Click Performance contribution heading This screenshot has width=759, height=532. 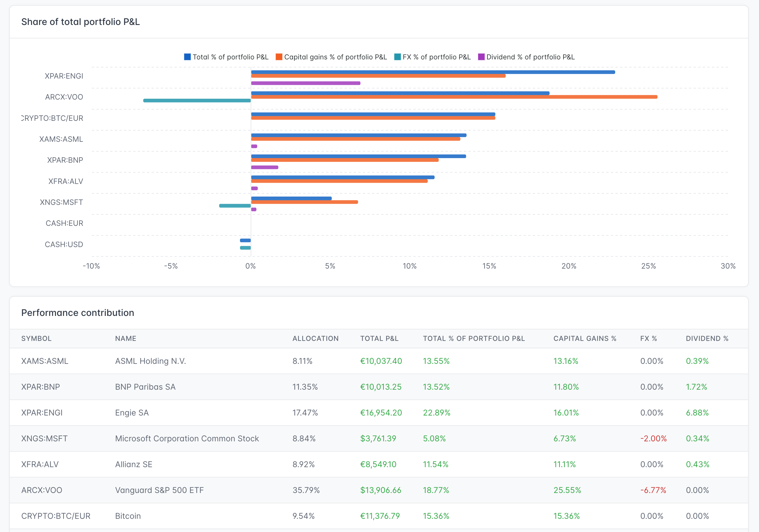[x=78, y=312]
